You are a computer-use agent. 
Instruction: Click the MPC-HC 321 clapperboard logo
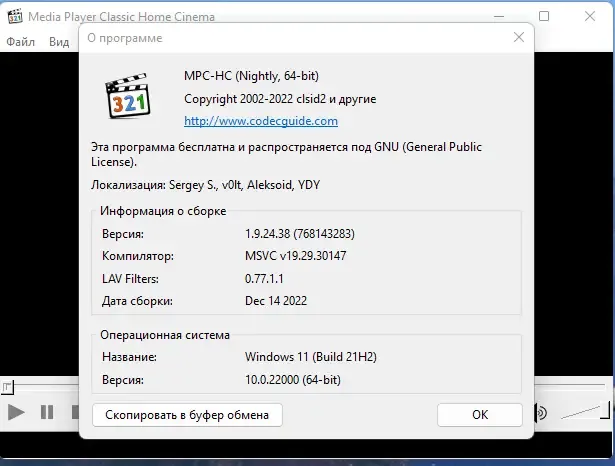(127, 95)
